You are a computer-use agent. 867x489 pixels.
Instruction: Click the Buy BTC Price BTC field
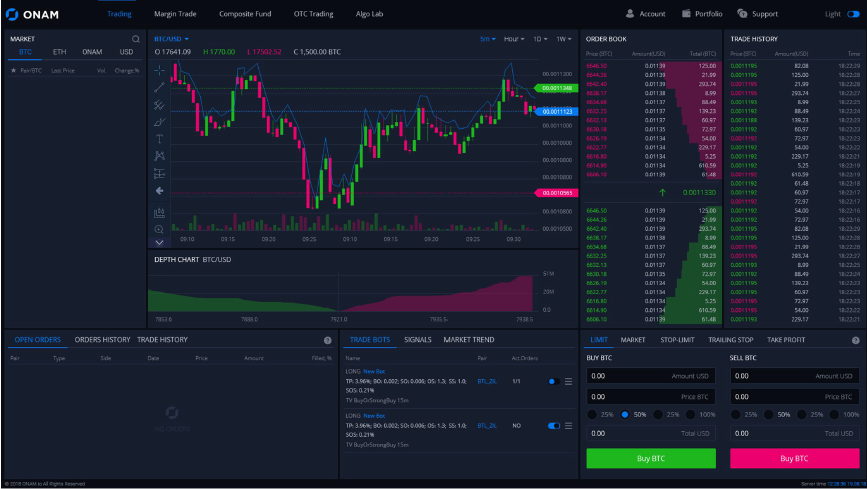pos(651,397)
